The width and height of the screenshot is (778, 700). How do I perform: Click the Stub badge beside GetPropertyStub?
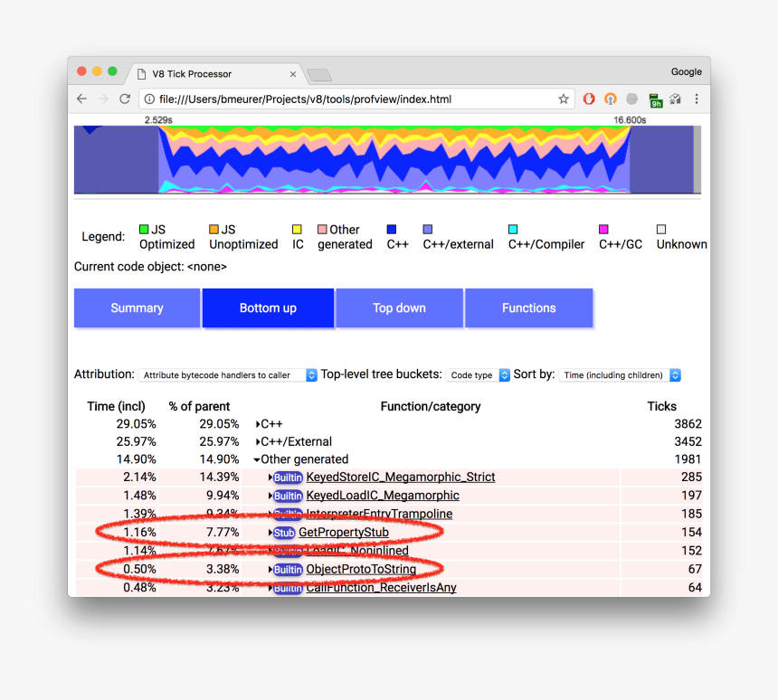284,533
